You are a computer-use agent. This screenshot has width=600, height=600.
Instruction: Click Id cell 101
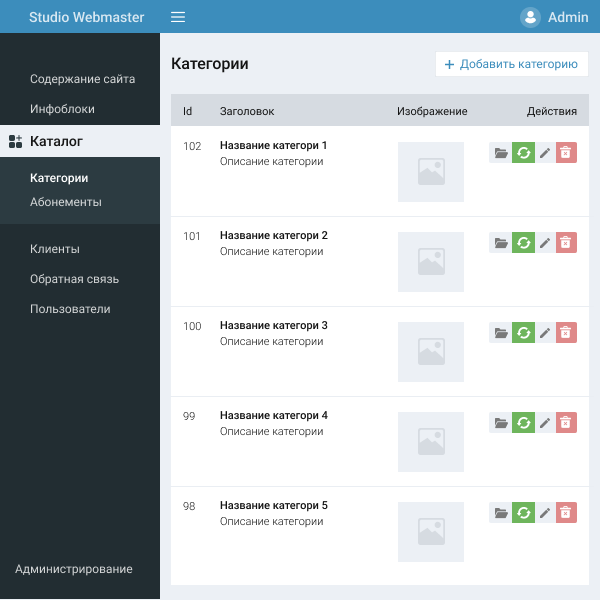coord(192,236)
